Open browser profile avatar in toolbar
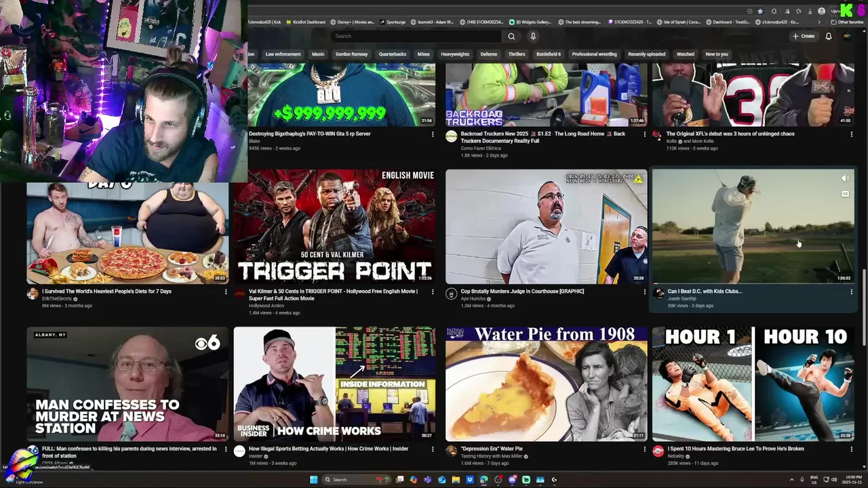This screenshot has width=868, height=488. 821,11
